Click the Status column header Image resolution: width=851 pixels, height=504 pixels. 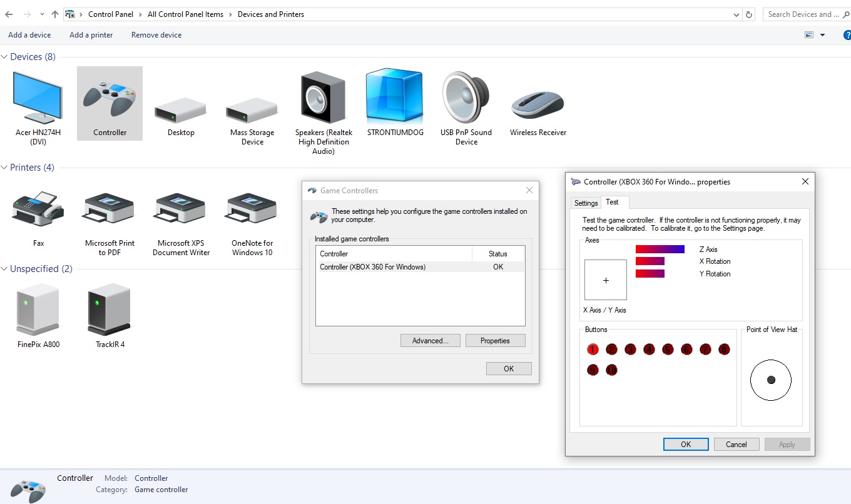point(498,254)
